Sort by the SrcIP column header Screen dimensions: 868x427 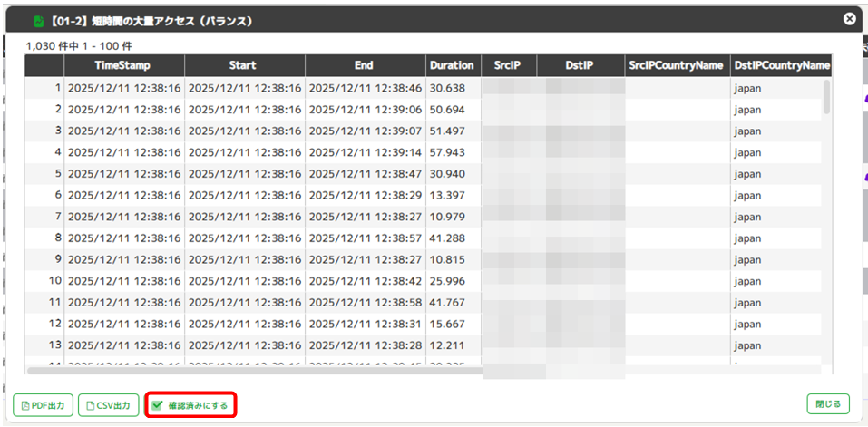pyautogui.click(x=509, y=65)
